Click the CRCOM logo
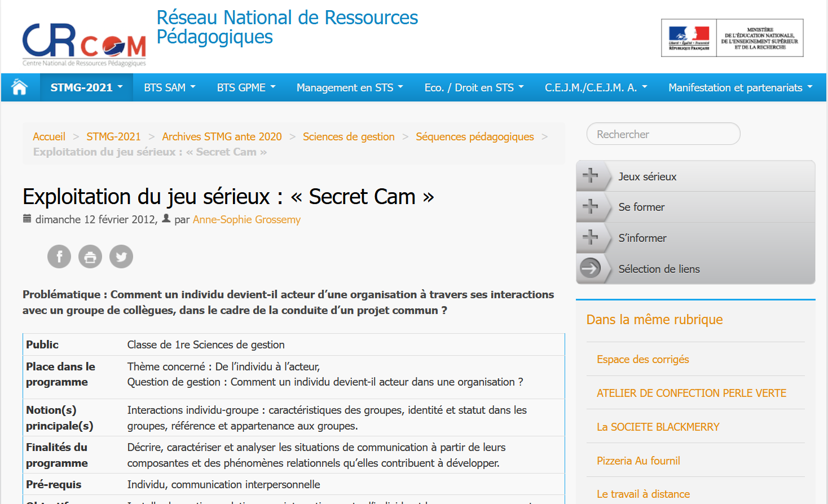The height and width of the screenshot is (504, 828). point(84,44)
